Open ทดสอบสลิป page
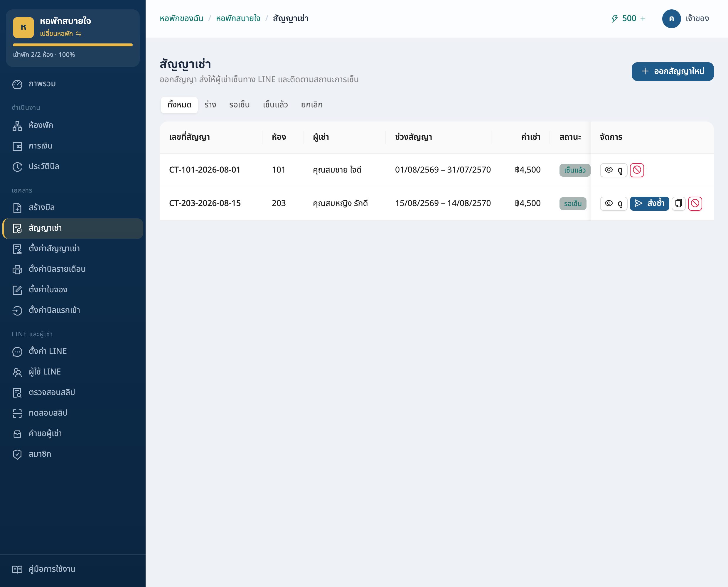Viewport: 728px width, 587px height. 73,413
